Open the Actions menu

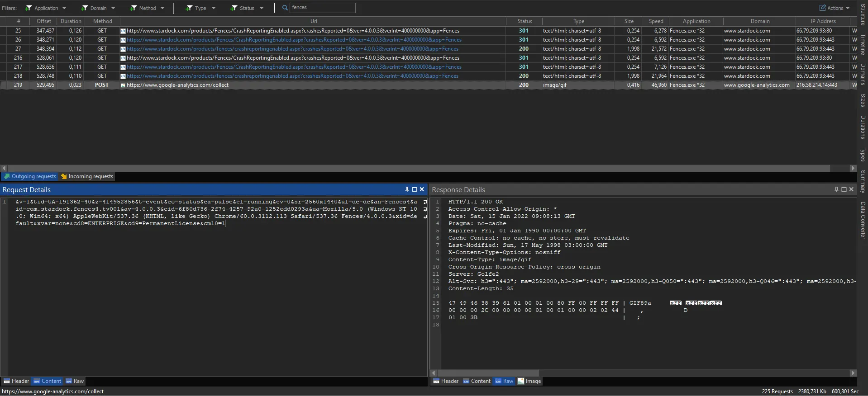pos(835,8)
